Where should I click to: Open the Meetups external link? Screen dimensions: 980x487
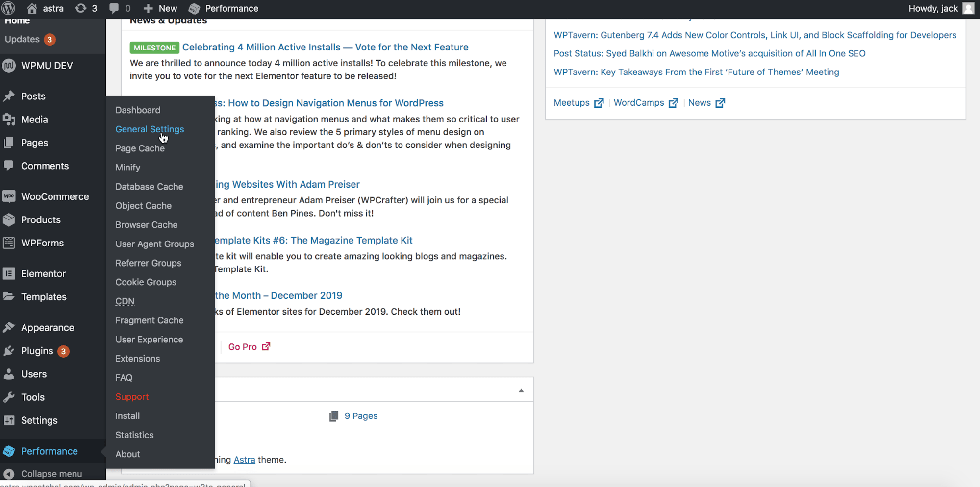point(578,103)
